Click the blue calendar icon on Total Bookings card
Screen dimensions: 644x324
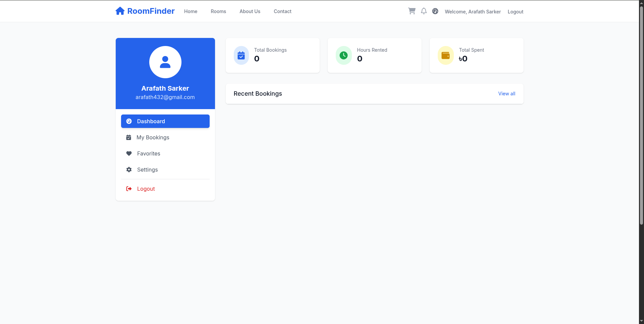pos(241,55)
